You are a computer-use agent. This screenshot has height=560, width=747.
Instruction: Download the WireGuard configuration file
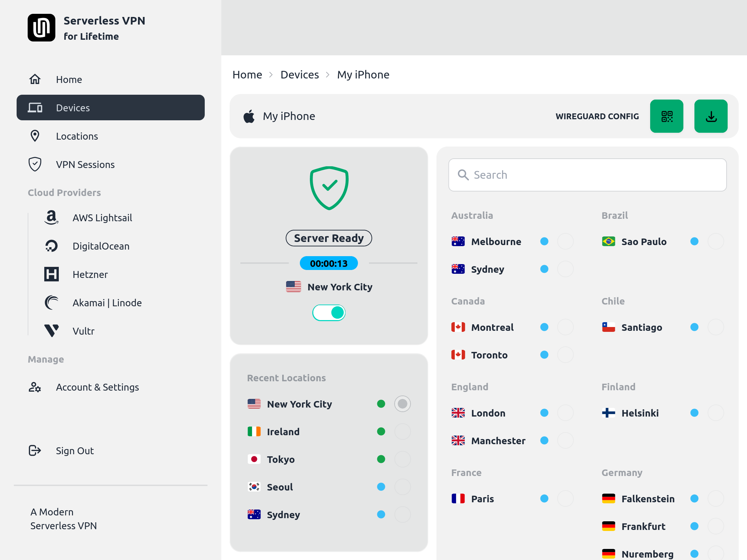[711, 116]
